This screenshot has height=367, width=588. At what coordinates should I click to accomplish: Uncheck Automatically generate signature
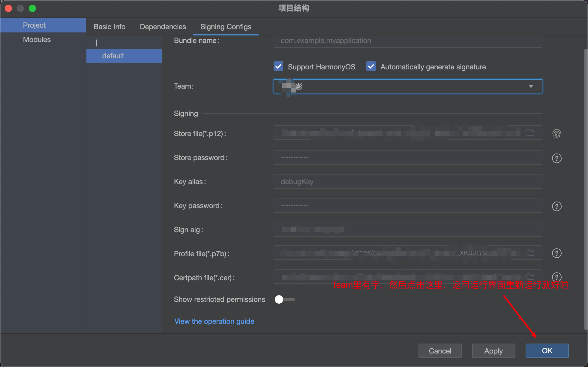point(371,66)
